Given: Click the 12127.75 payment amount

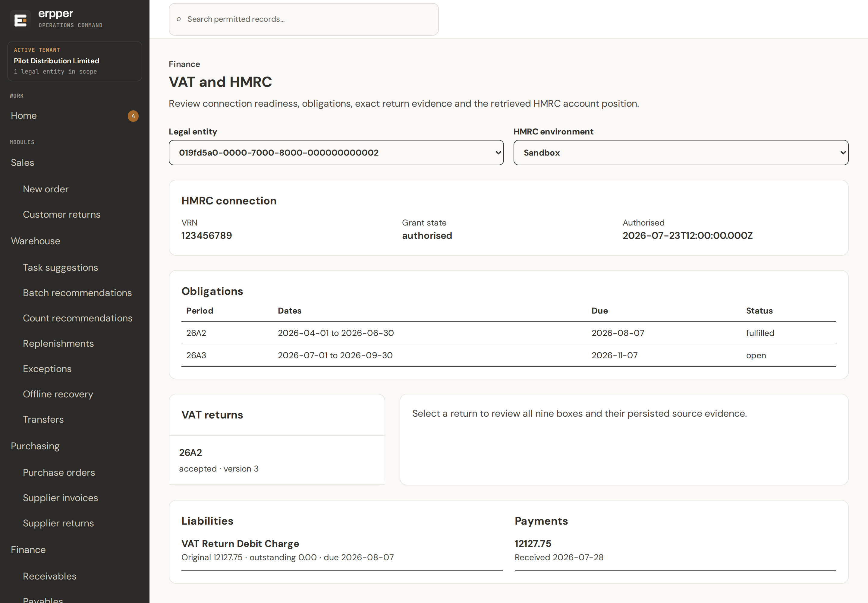Looking at the screenshot, I should pos(533,544).
